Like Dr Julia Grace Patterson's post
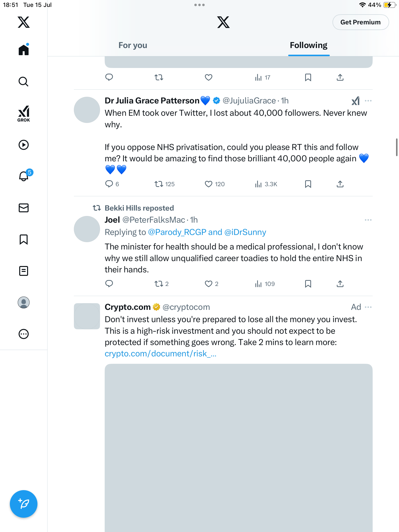Viewport: 399px width, 532px height. tap(209, 184)
